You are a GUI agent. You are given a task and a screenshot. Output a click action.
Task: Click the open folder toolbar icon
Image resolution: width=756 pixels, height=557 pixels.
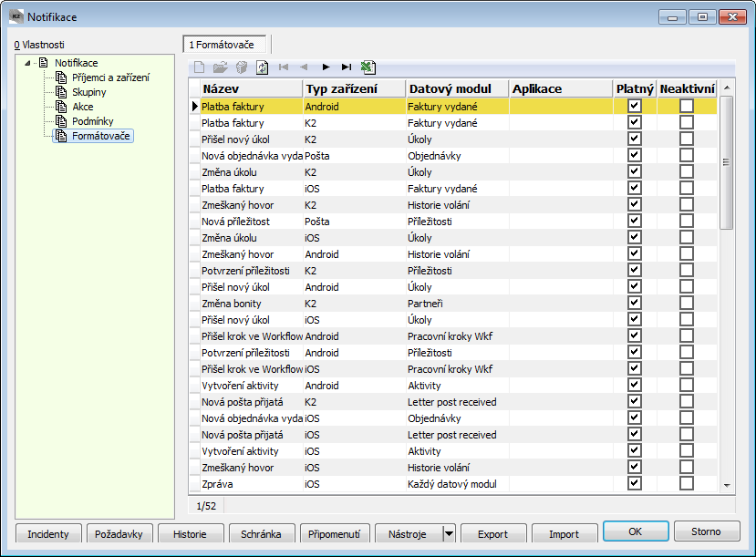(x=220, y=67)
